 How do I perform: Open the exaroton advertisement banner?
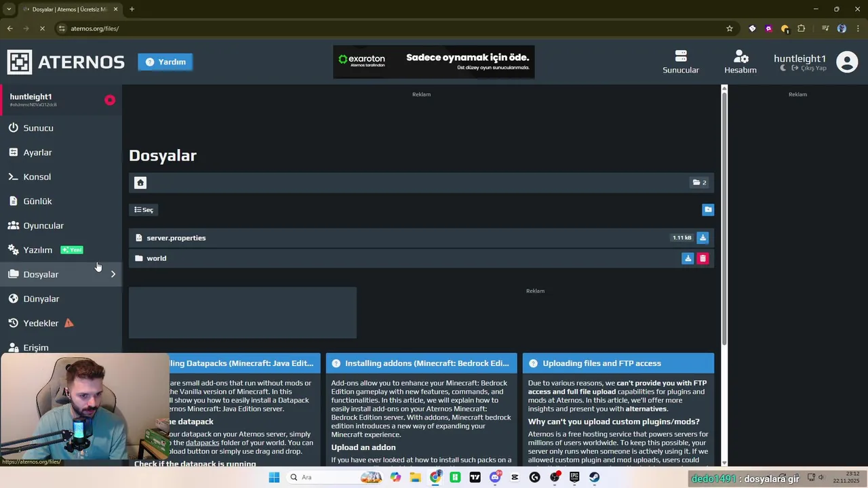433,62
